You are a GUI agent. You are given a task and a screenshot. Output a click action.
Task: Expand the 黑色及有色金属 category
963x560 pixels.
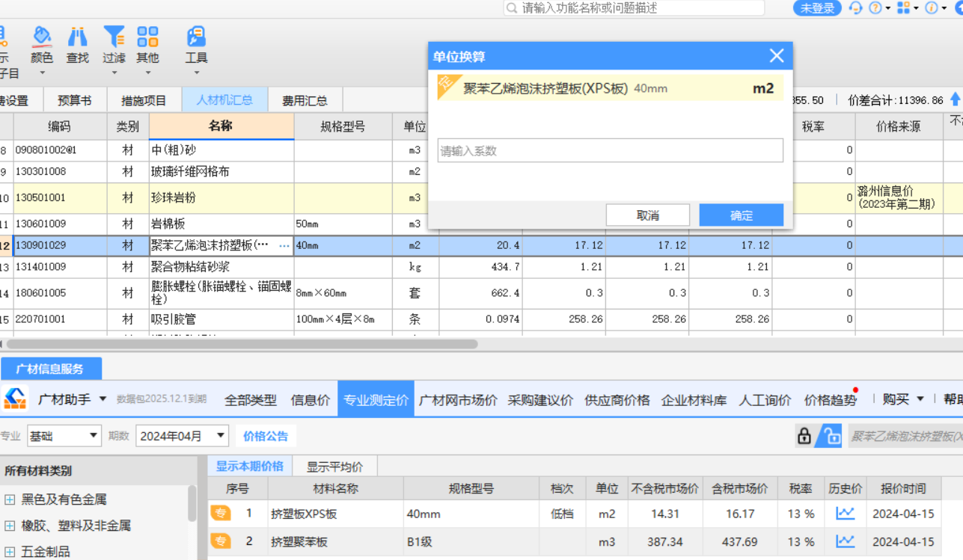tap(10, 499)
